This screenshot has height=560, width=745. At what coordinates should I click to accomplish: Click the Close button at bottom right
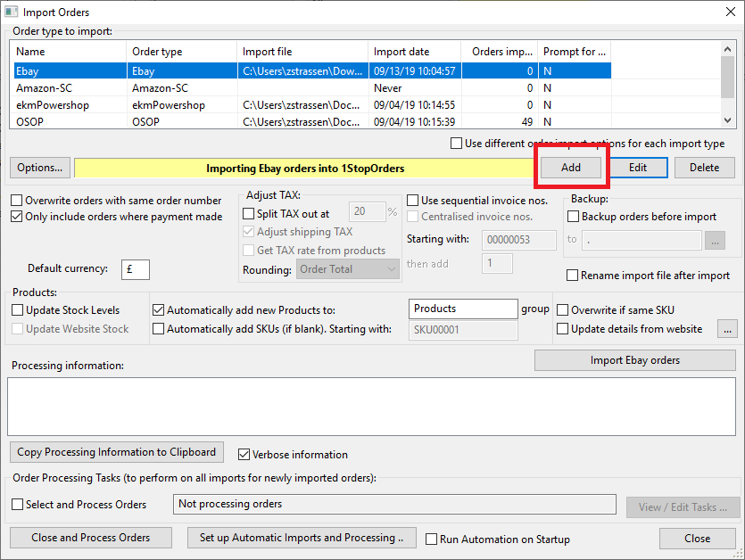point(698,539)
